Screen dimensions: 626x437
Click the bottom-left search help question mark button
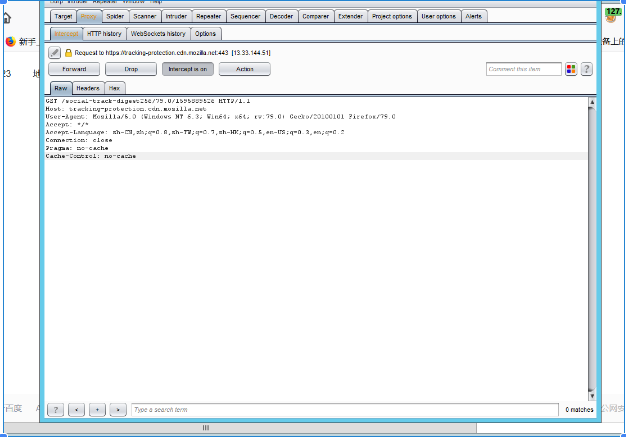click(55, 409)
